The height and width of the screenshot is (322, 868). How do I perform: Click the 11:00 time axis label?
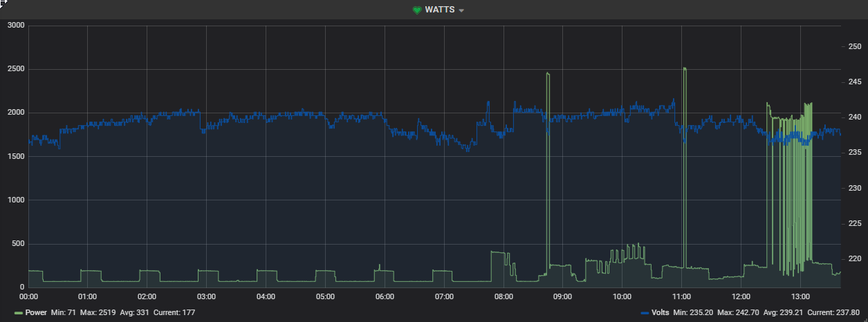coord(681,296)
